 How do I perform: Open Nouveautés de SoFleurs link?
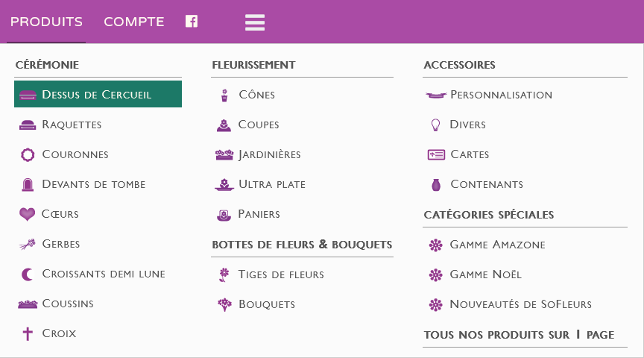click(520, 304)
